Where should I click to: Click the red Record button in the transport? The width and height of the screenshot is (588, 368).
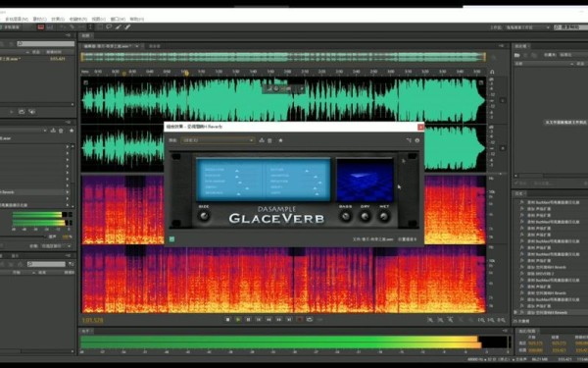pos(299,320)
